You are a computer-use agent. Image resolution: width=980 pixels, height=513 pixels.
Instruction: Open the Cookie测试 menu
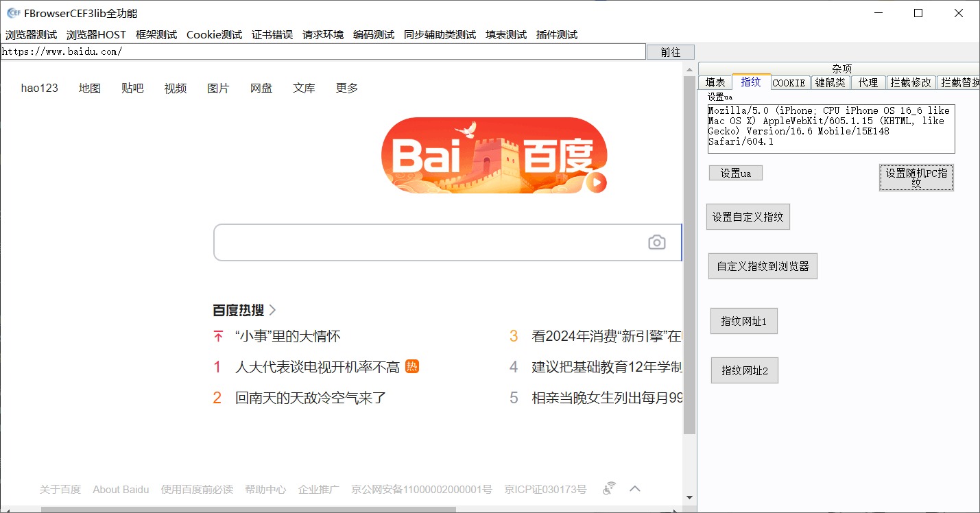tap(215, 35)
